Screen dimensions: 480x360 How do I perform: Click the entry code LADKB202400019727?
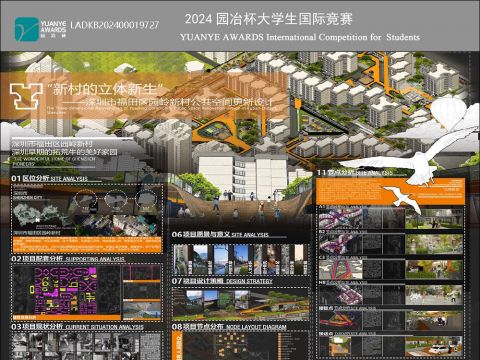pyautogui.click(x=115, y=25)
